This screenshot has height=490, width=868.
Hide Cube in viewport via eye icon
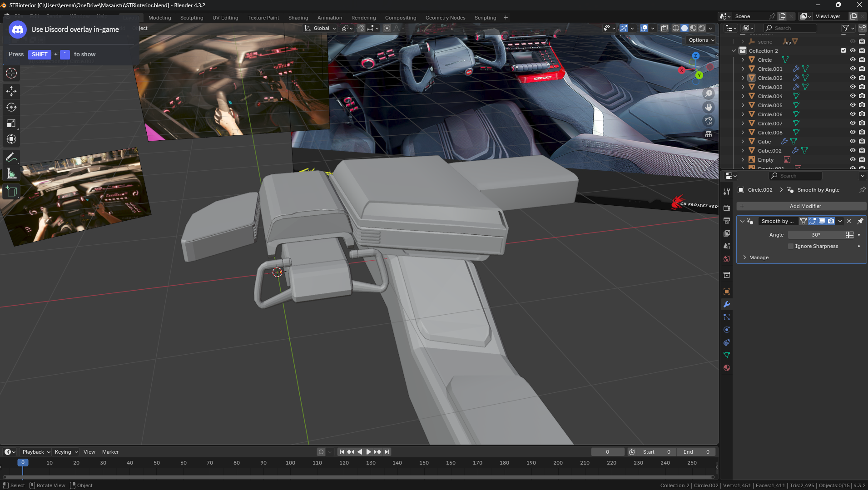pyautogui.click(x=853, y=141)
